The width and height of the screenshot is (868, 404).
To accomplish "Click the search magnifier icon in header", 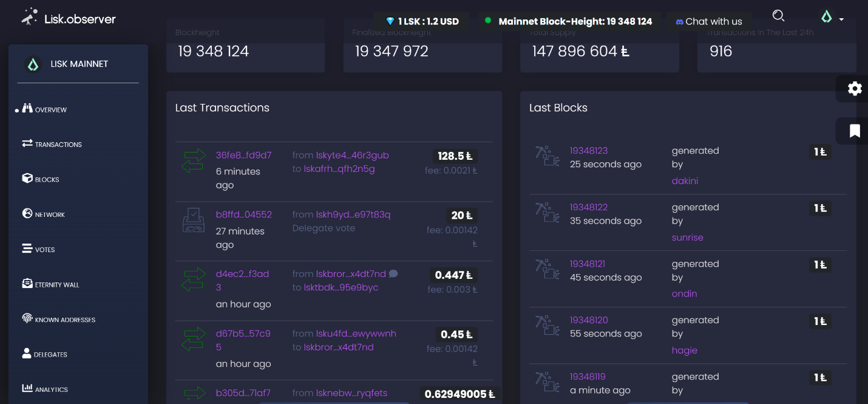I will [x=778, y=16].
